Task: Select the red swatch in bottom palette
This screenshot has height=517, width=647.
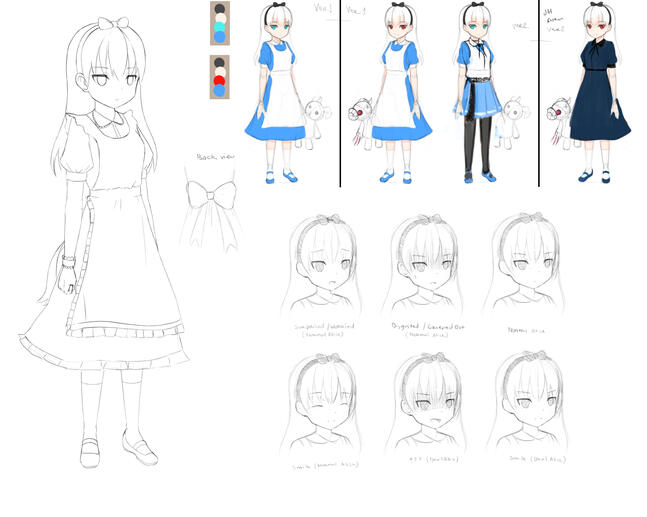Action: tap(219, 77)
